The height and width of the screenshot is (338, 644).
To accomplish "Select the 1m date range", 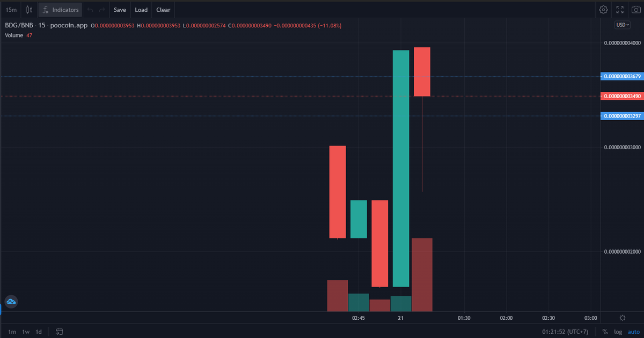I will [x=12, y=332].
